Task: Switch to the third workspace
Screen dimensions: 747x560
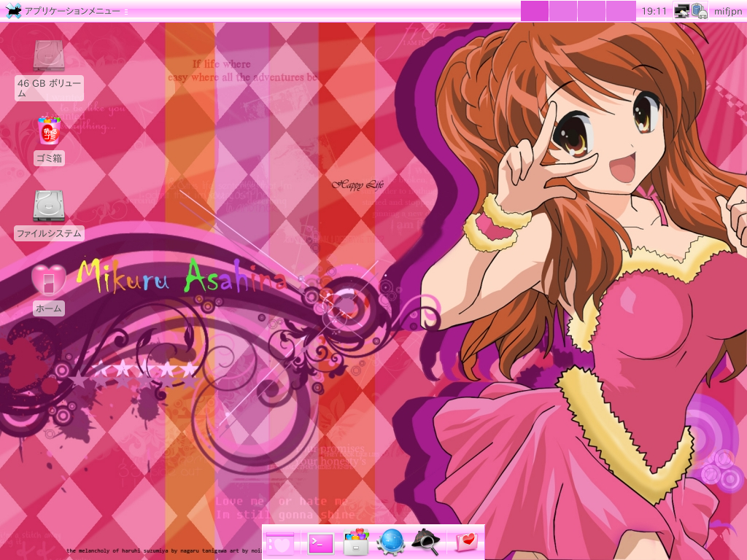Action: (592, 10)
